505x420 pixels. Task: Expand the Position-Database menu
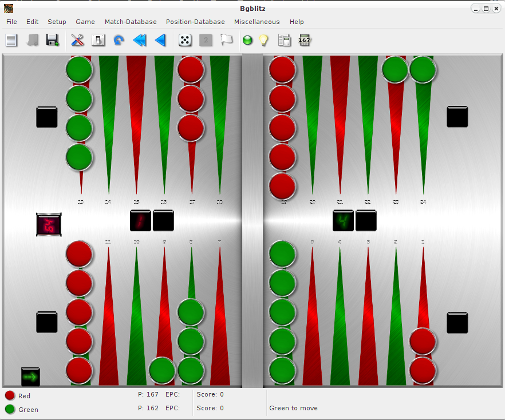195,22
